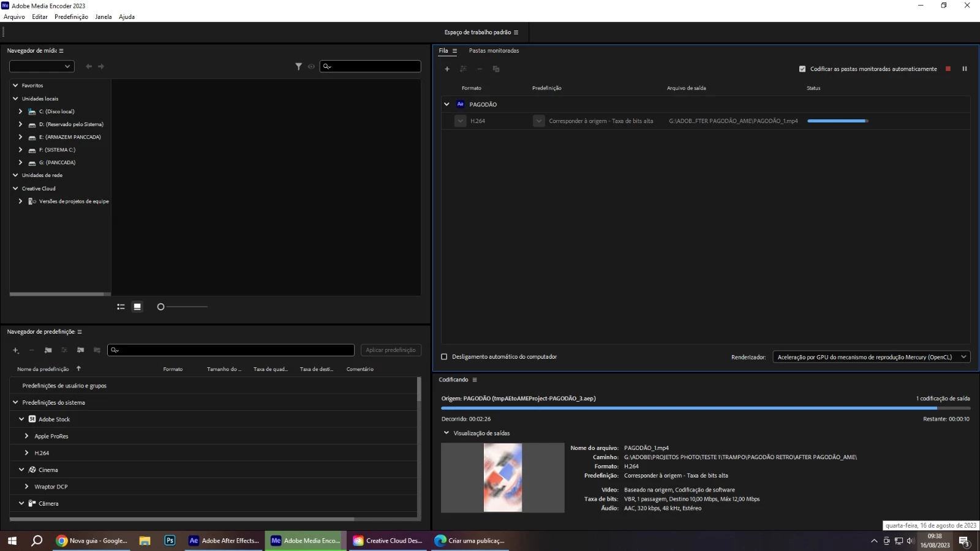
Task: Click the sort arrow next to Nome da predefinição
Action: (78, 369)
